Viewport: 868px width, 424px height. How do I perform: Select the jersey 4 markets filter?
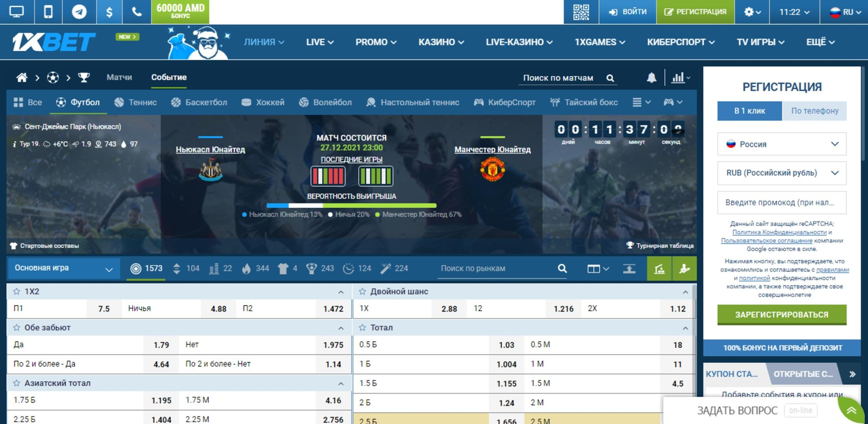[x=288, y=269]
